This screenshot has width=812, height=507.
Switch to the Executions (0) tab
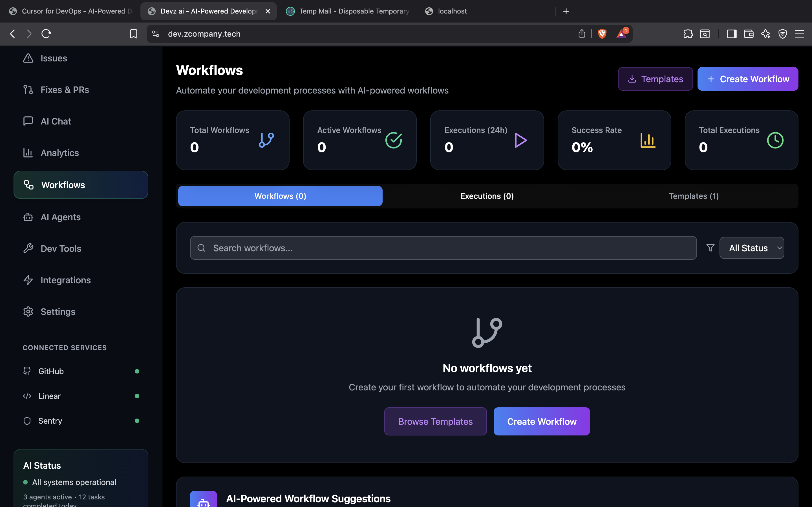click(x=487, y=196)
